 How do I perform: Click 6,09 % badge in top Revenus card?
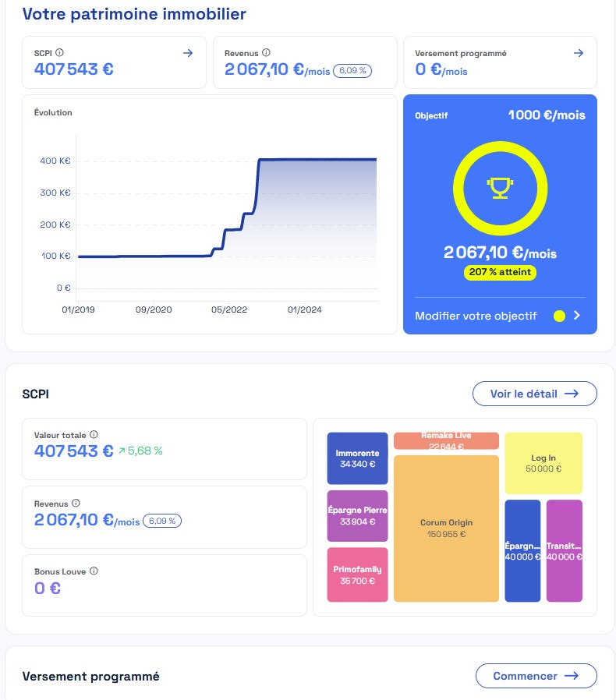click(352, 70)
